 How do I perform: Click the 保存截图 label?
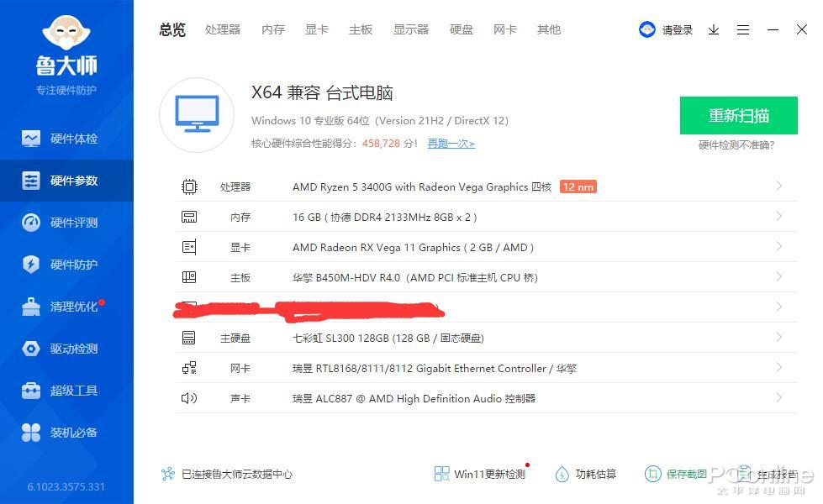(x=687, y=474)
